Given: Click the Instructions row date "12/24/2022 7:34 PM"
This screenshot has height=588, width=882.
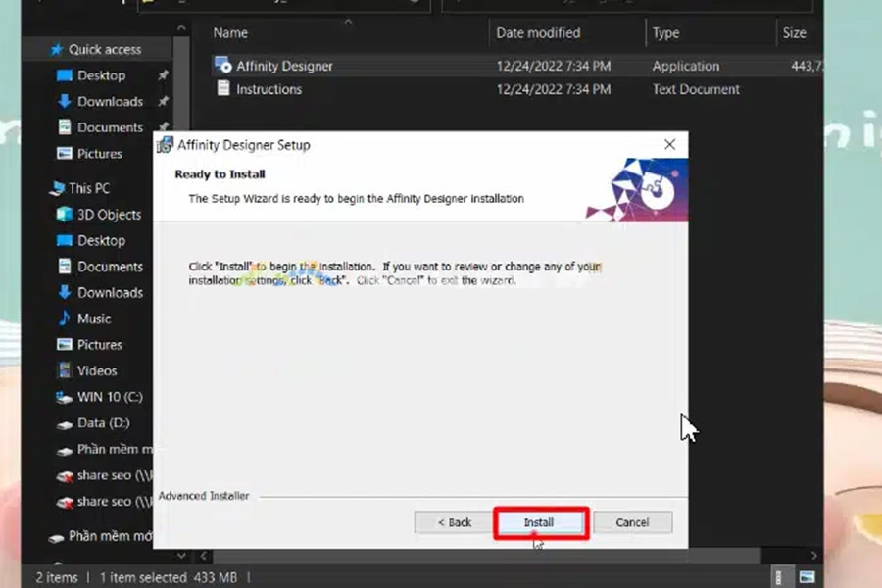Looking at the screenshot, I should click(553, 89).
